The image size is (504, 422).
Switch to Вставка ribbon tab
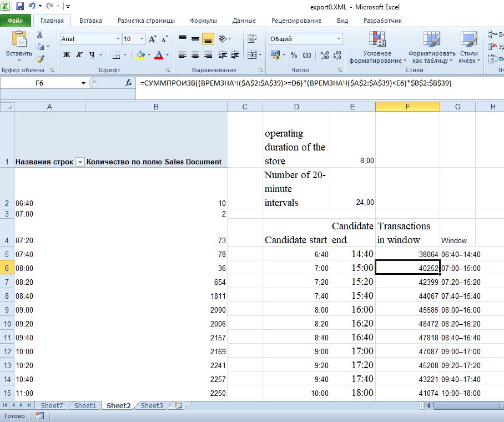(90, 21)
